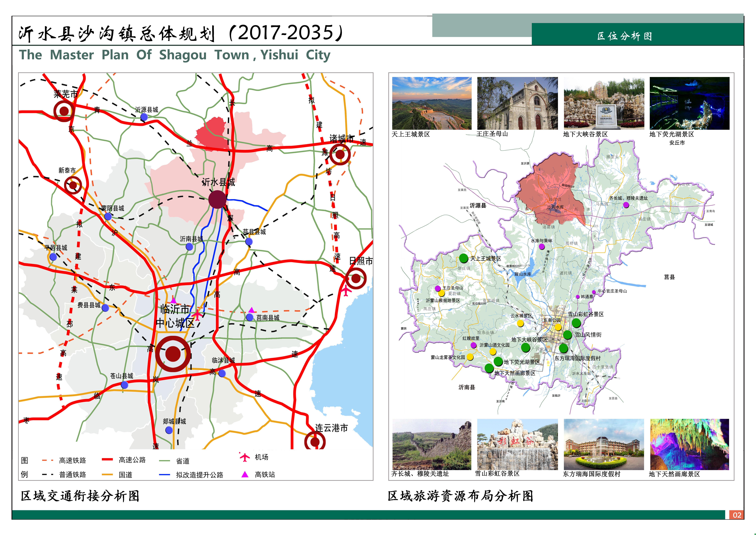Click the black dashed 普通铁路 legend sample
Screen dimensions: 756x535
click(48, 475)
